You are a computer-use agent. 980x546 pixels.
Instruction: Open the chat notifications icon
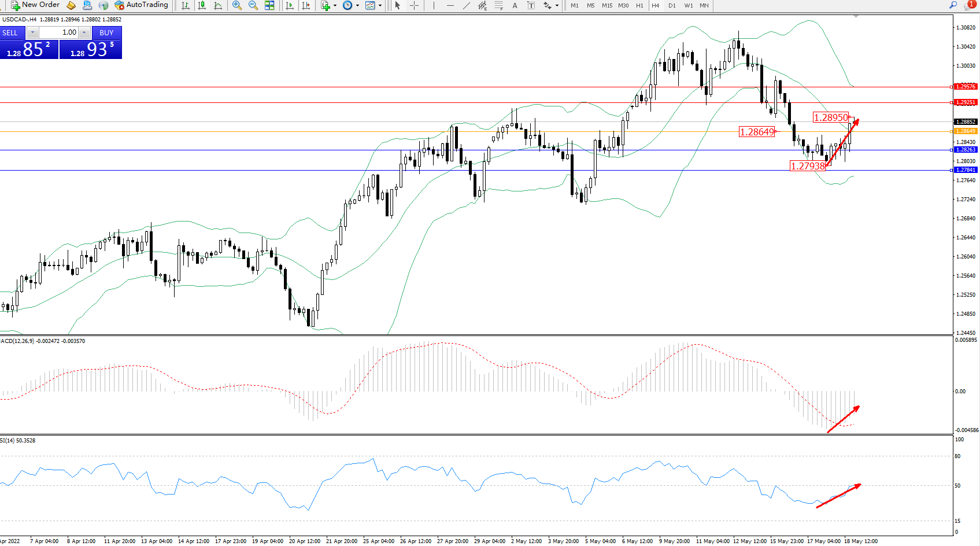click(x=969, y=5)
